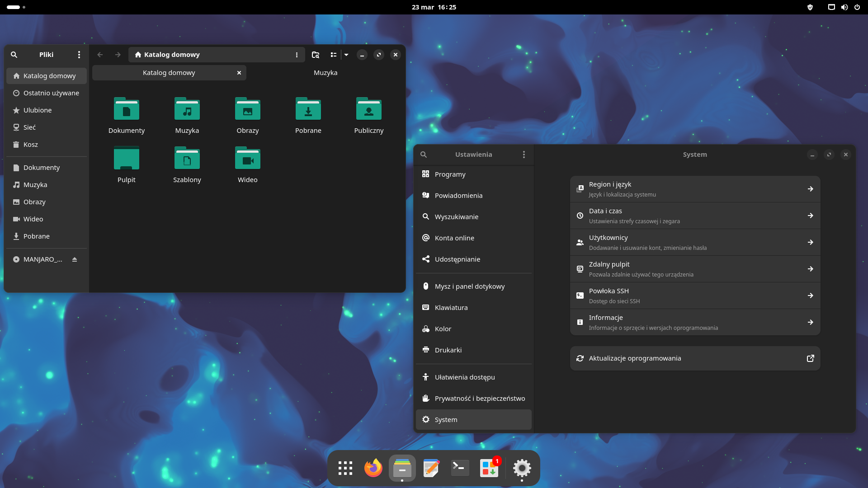Switch to the Muzyka tab
Viewport: 868px width, 488px height.
(325, 73)
